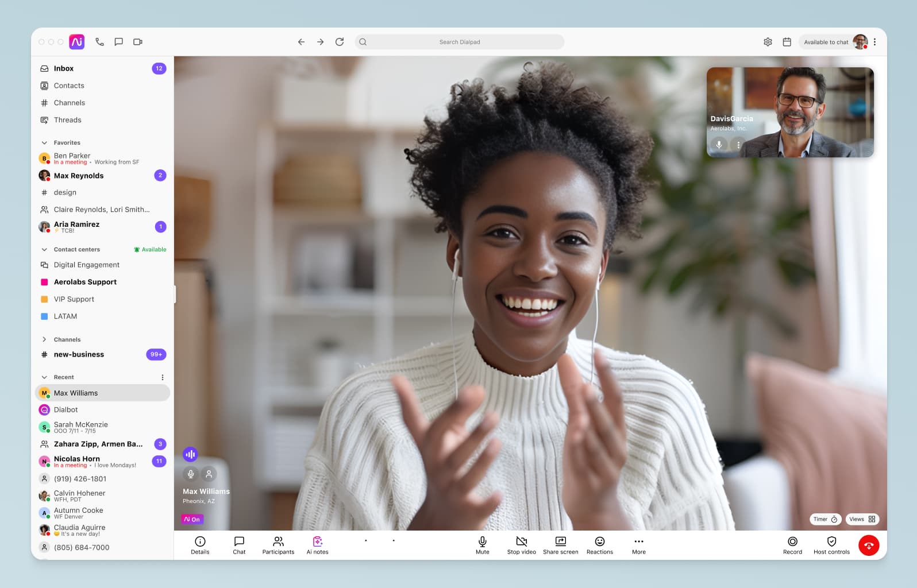
Task: Open the Reactions emoji picker
Action: (x=599, y=541)
